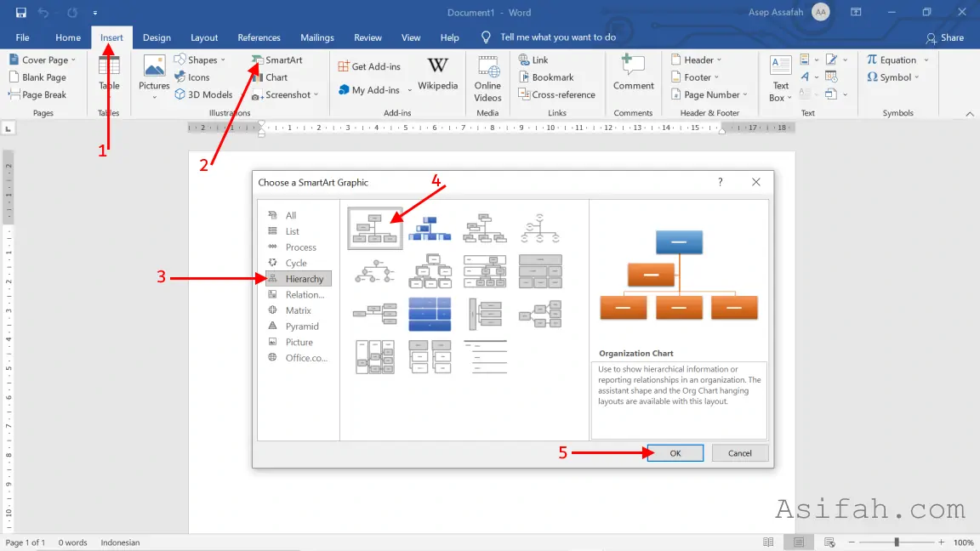Open the Header dropdown
The image size is (980, 551).
click(x=696, y=60)
